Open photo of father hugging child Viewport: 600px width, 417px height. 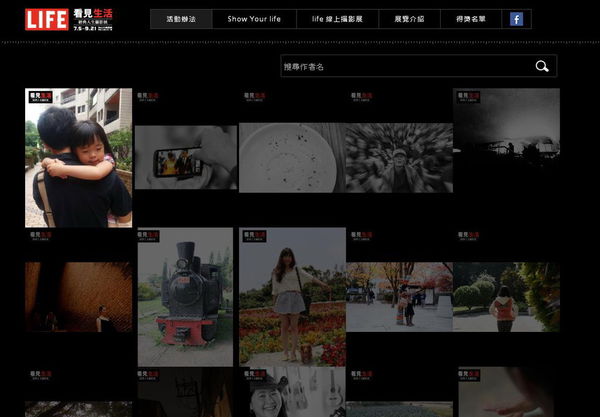click(x=78, y=158)
